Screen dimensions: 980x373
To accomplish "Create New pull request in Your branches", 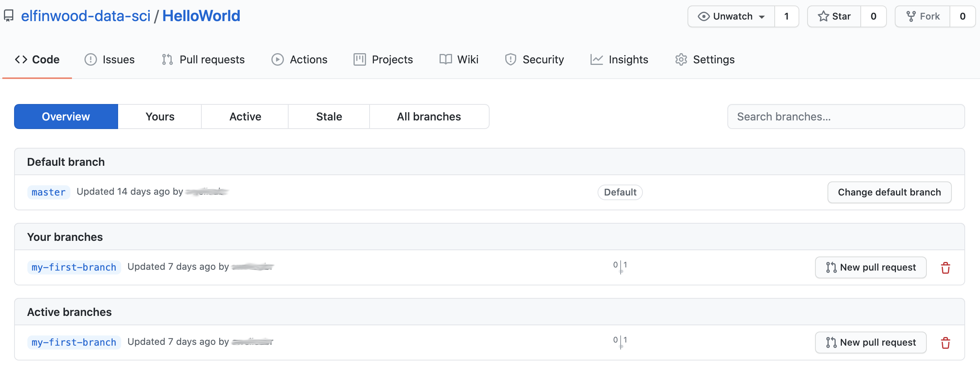I will pyautogui.click(x=871, y=267).
